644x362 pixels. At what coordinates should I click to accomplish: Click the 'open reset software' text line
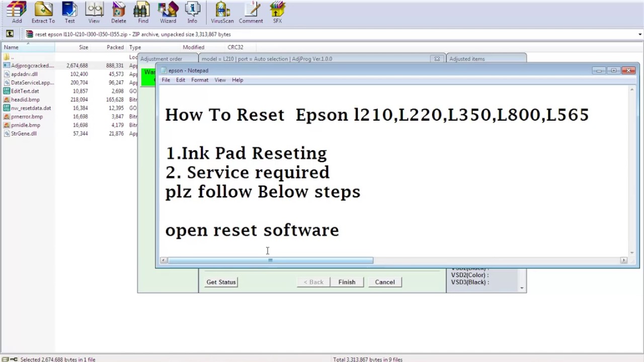(252, 230)
